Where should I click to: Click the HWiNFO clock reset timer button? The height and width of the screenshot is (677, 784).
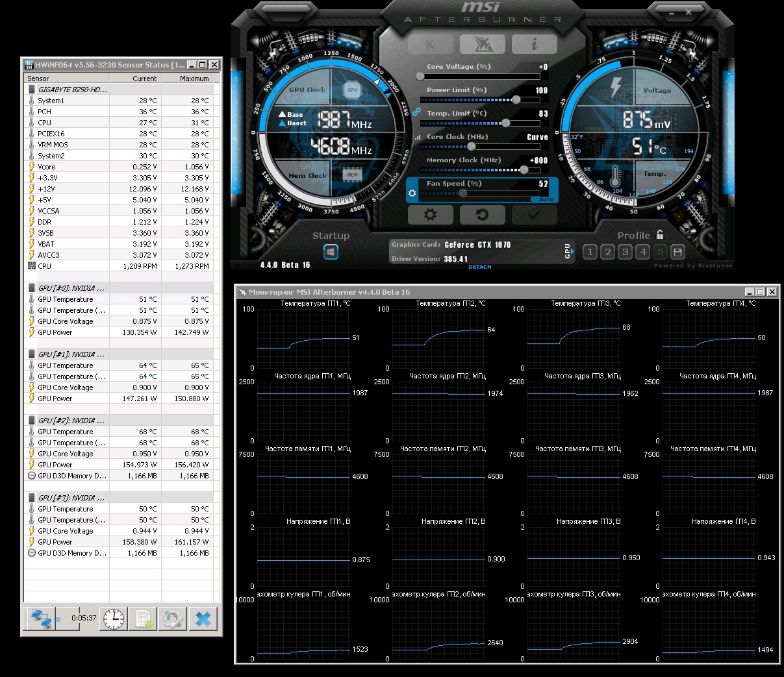(x=114, y=619)
